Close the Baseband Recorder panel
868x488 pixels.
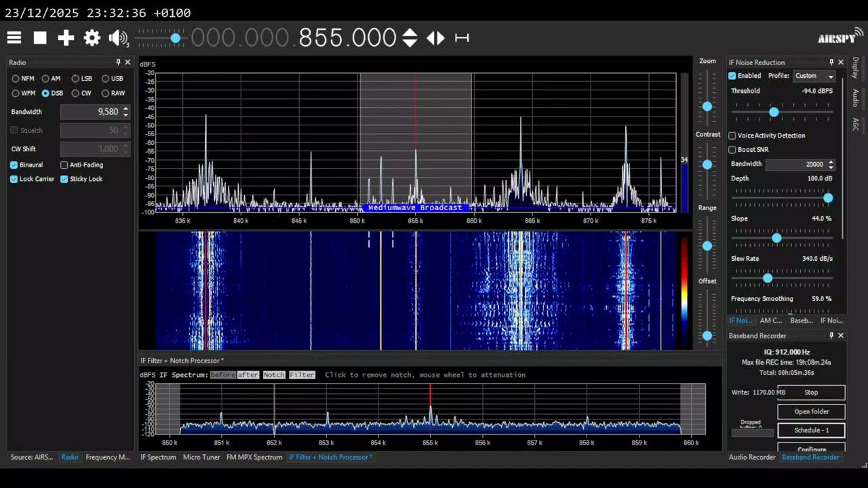[841, 335]
